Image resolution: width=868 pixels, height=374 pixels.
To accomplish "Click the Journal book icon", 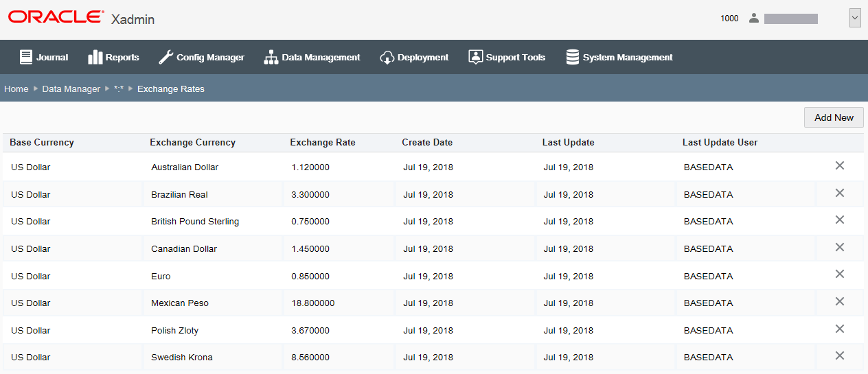I will (x=26, y=57).
